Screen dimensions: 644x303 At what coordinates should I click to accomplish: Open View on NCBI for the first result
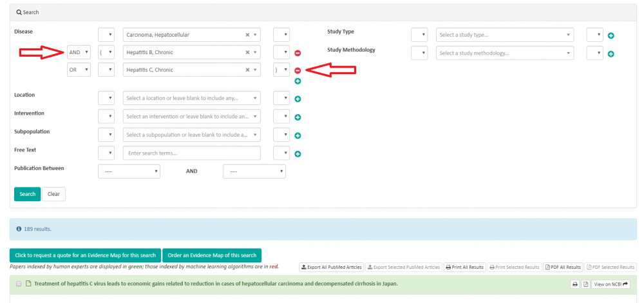[611, 284]
